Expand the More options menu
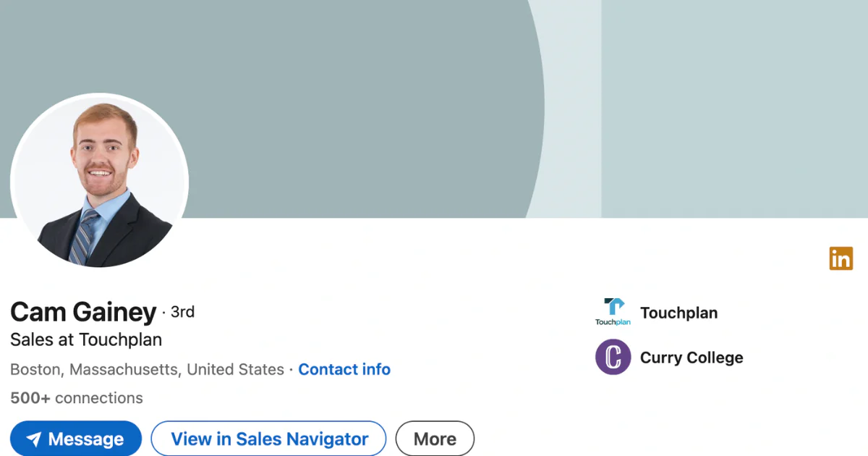 tap(435, 439)
